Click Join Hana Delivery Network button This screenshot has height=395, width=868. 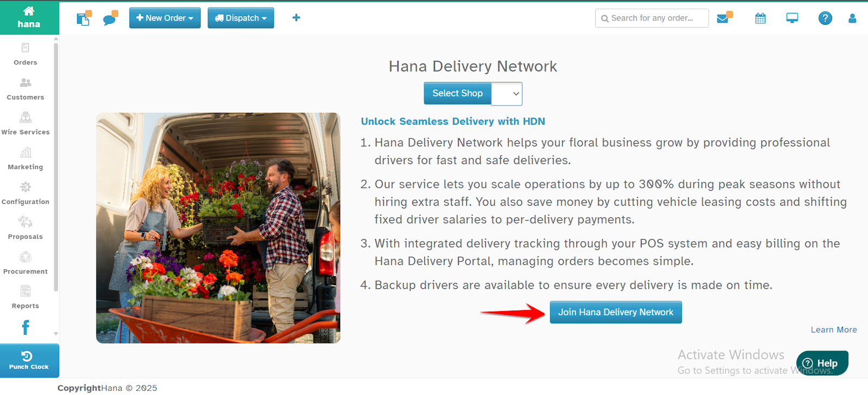[616, 312]
